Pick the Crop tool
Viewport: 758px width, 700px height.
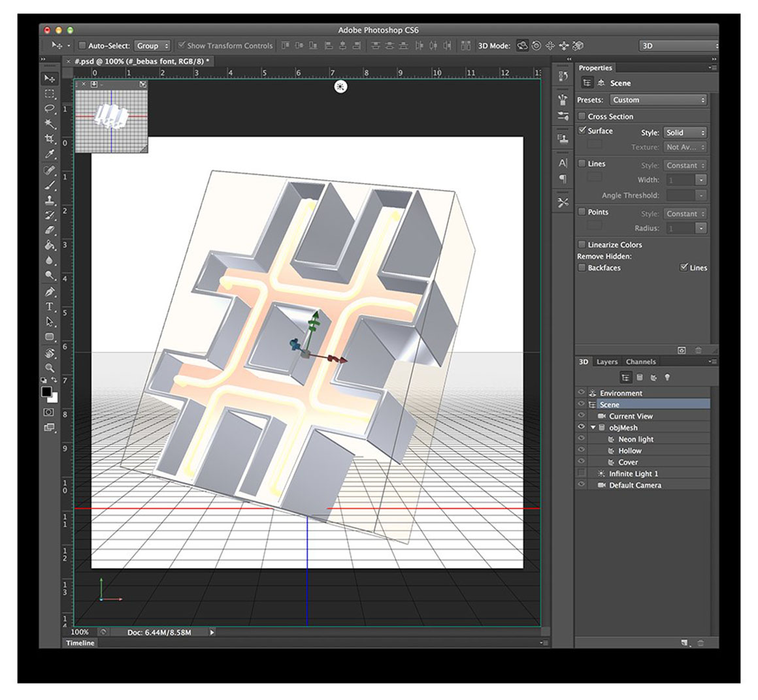50,138
